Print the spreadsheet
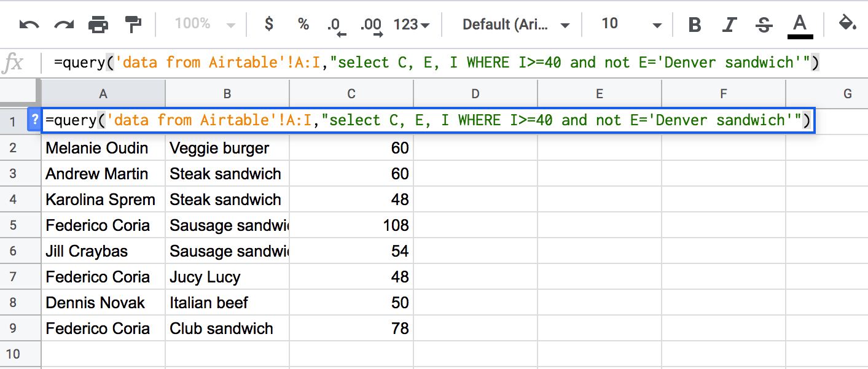868x369 pixels. pos(98,25)
